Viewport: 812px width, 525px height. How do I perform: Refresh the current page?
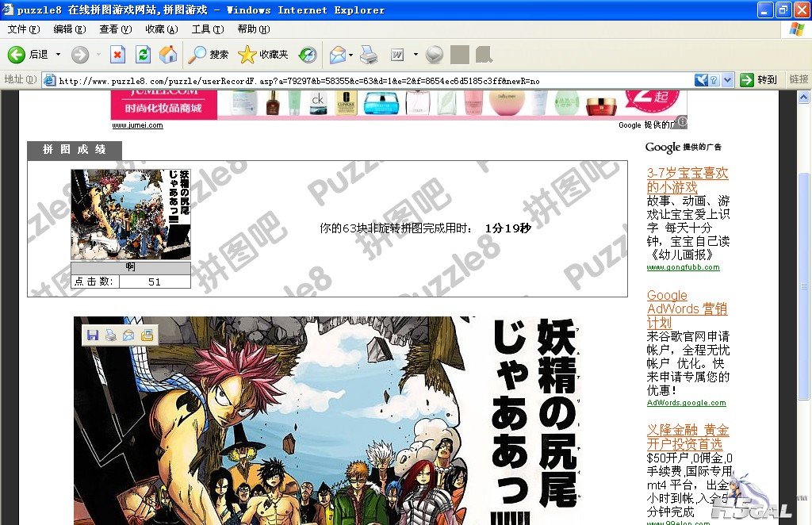pos(143,55)
